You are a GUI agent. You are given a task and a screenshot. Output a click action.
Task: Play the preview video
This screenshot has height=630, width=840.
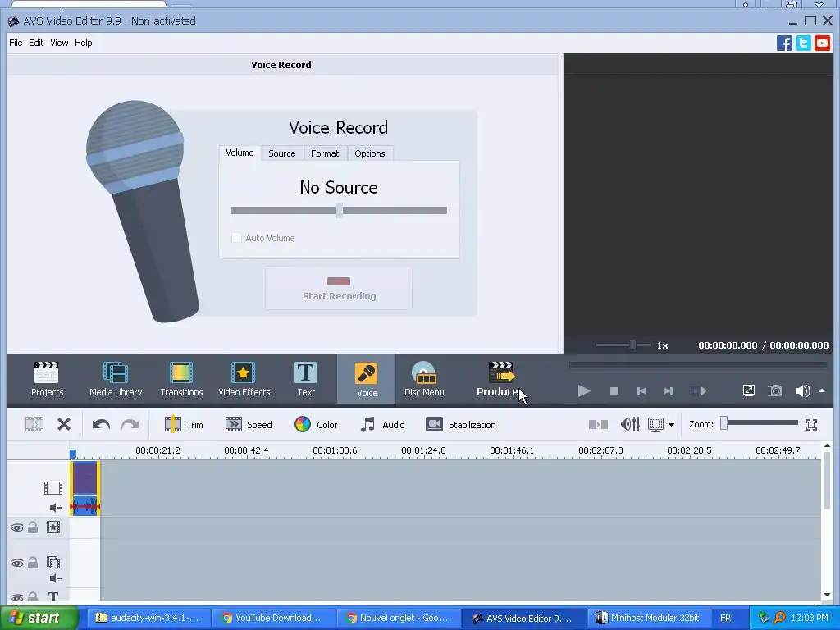point(584,390)
